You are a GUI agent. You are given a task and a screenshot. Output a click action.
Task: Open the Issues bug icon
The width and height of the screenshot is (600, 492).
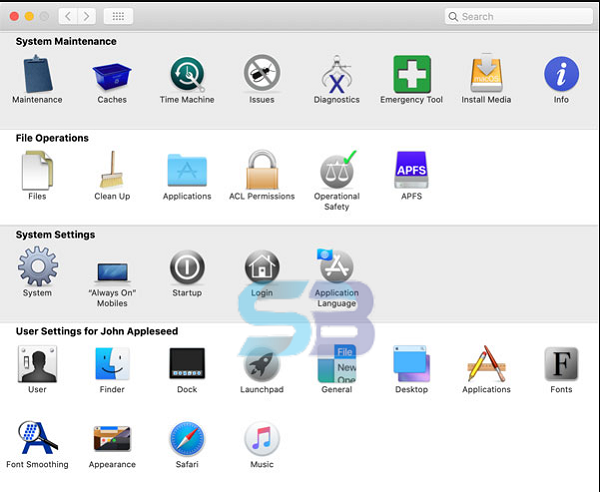coord(262,73)
